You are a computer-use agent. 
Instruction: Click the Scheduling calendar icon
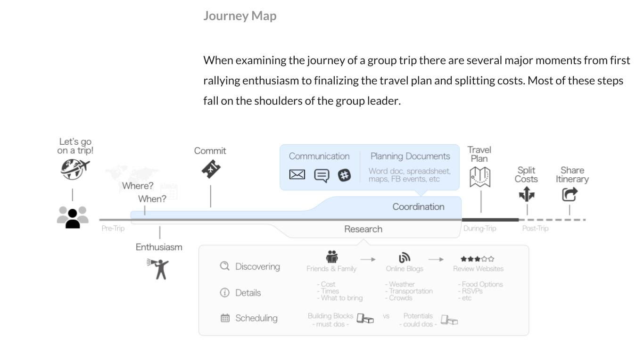[225, 318]
